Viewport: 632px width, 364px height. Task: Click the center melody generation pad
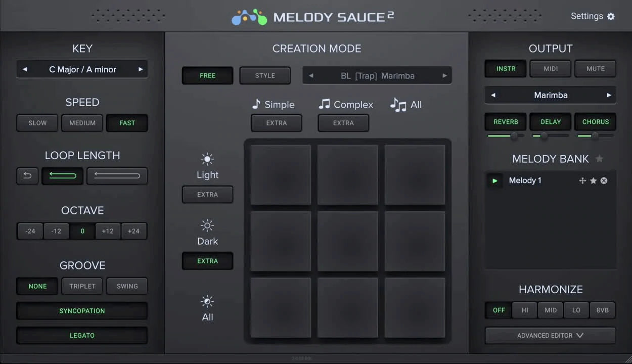347,241
